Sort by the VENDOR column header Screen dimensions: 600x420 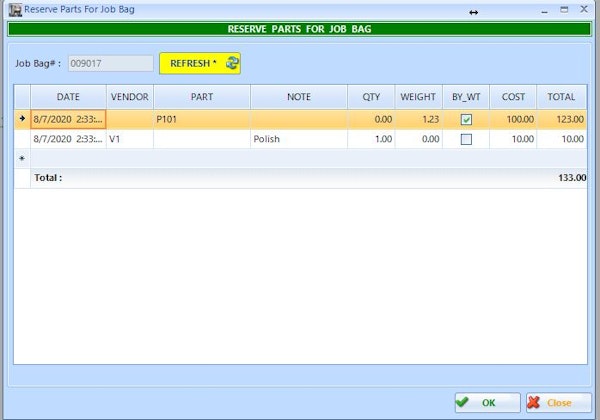pyautogui.click(x=129, y=97)
